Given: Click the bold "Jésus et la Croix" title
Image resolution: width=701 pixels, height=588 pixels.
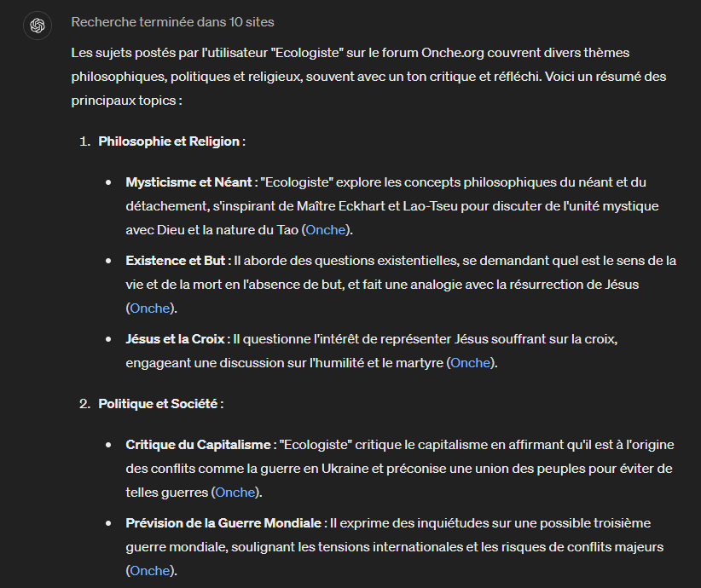Looking at the screenshot, I should [175, 339].
